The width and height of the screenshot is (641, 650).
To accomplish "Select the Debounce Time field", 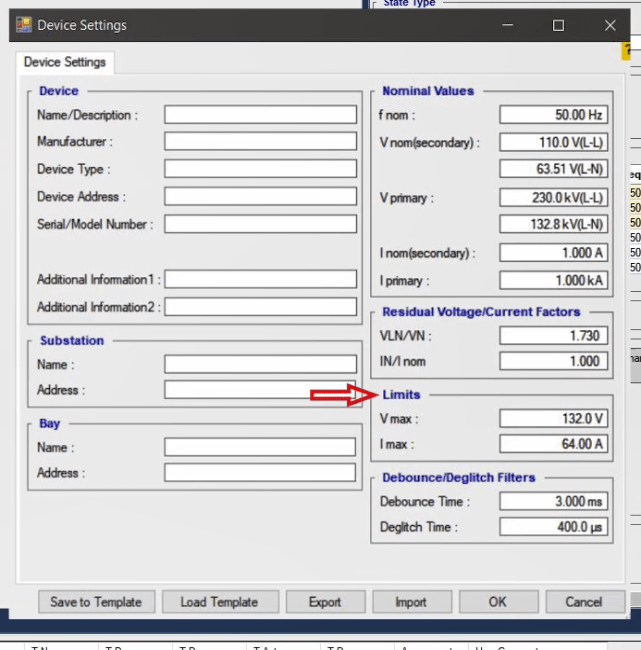I will pos(553,501).
